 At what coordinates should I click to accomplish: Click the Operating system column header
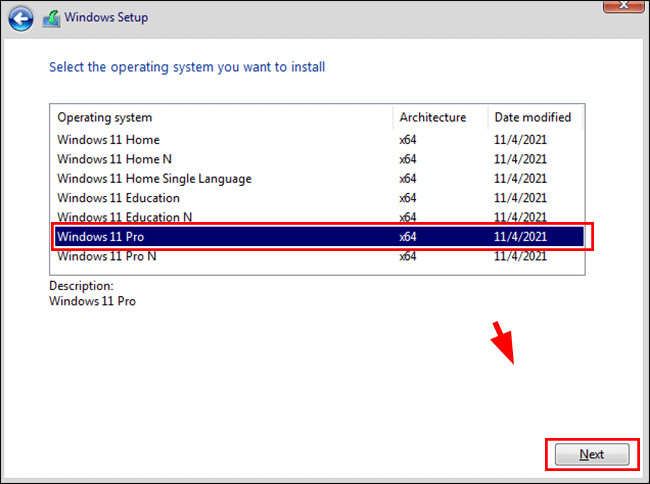click(x=222, y=117)
